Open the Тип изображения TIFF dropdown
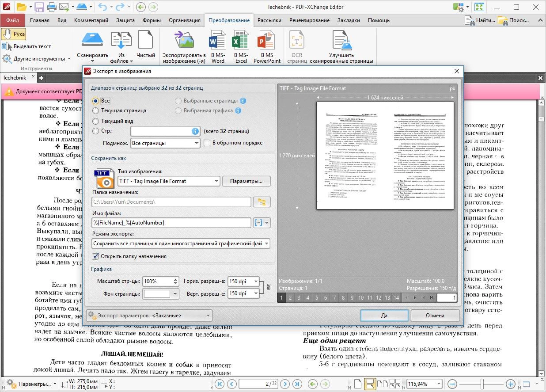Image resolution: width=546 pixels, height=392 pixels. pos(169,181)
